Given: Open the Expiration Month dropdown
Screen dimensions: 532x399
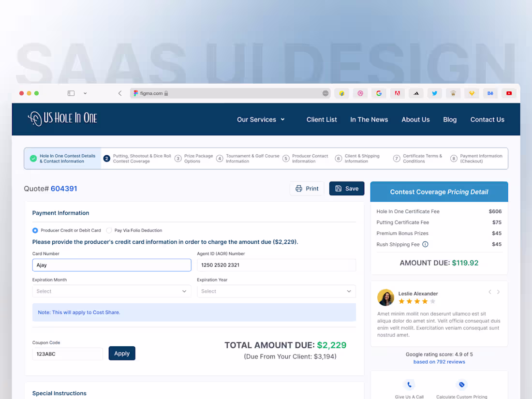Looking at the screenshot, I should coord(111,291).
